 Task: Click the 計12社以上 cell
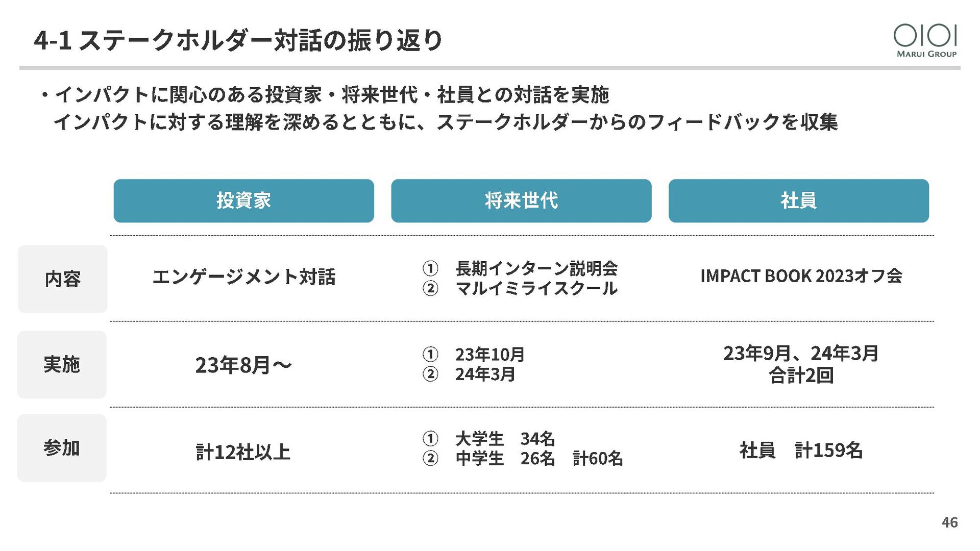click(243, 452)
